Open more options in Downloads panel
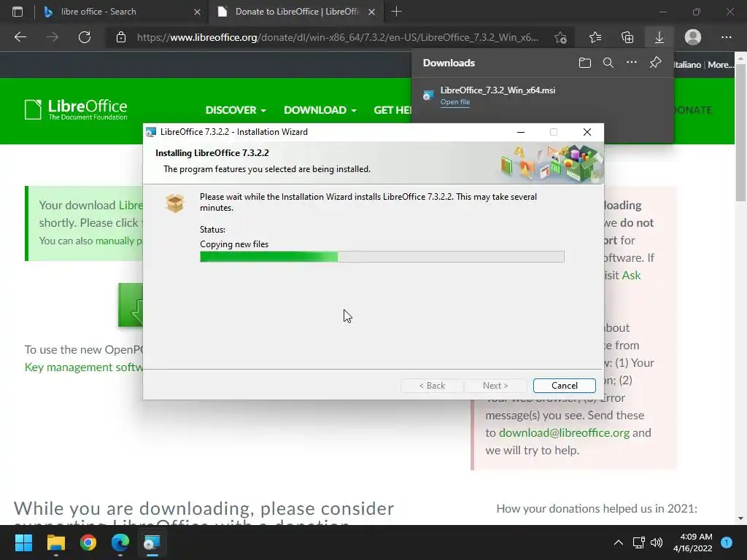Image resolution: width=747 pixels, height=560 pixels. pyautogui.click(x=631, y=63)
